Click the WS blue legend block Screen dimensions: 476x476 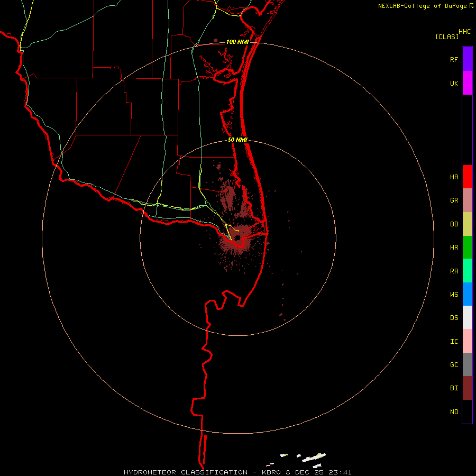click(x=467, y=294)
